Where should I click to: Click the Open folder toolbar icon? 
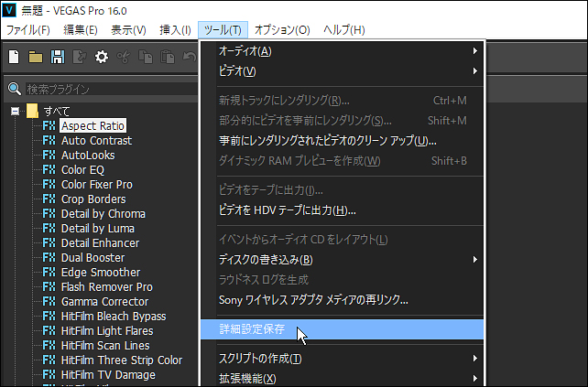pyautogui.click(x=36, y=57)
